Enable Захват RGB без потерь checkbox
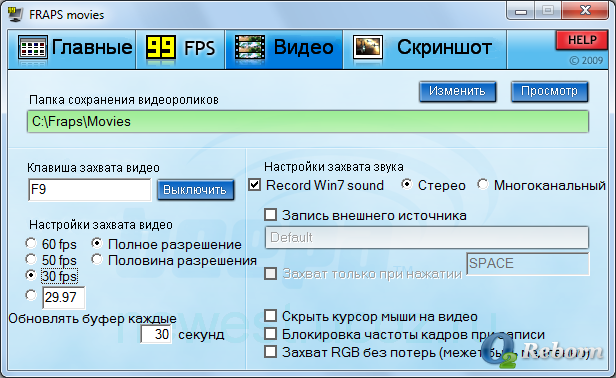The image size is (616, 378). click(x=270, y=352)
